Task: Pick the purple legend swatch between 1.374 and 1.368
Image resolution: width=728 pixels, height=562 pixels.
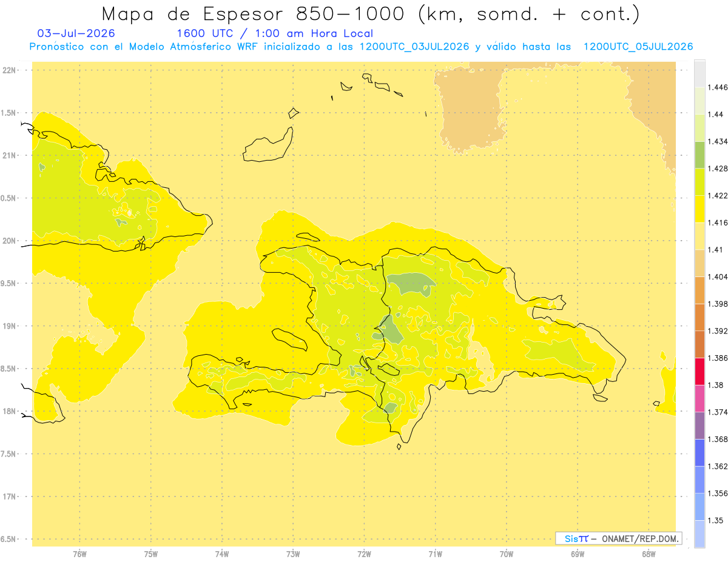Action: (x=699, y=426)
